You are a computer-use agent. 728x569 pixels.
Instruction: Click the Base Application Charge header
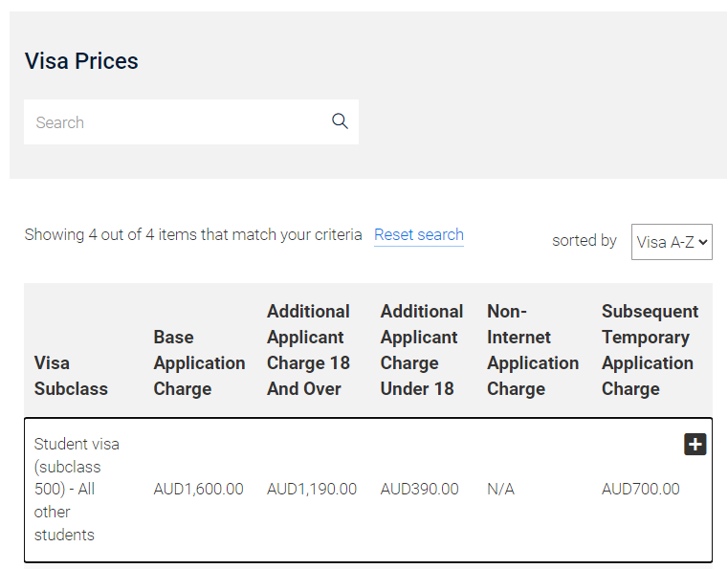[199, 363]
